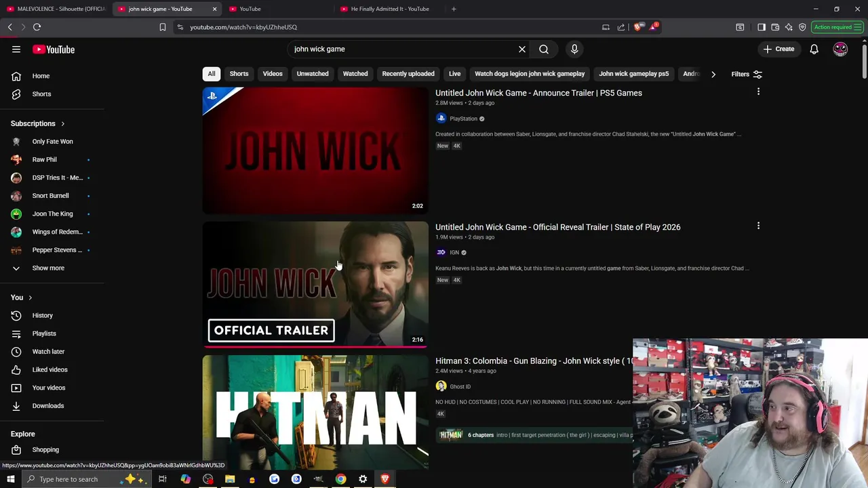Viewport: 868px width, 488px height.
Task: Open the notifications bell
Action: pyautogui.click(x=814, y=49)
